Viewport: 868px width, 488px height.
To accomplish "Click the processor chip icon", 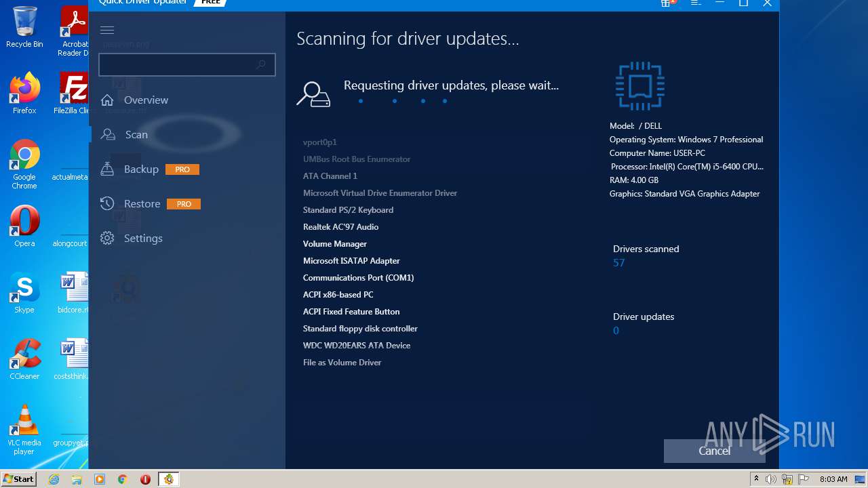I will [x=640, y=86].
